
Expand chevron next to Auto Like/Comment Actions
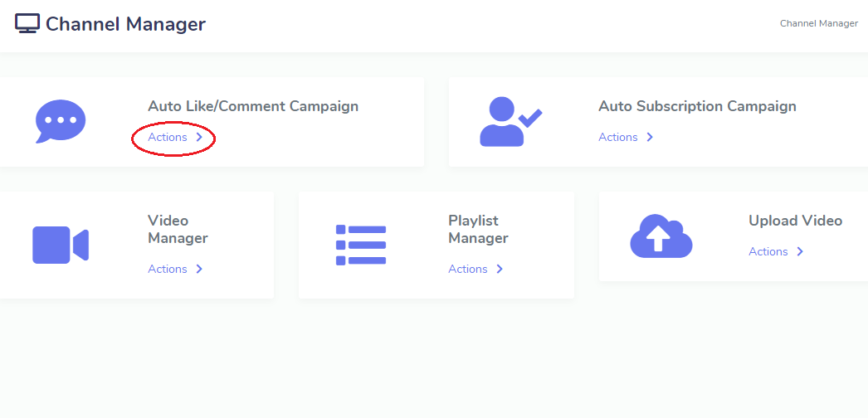200,137
